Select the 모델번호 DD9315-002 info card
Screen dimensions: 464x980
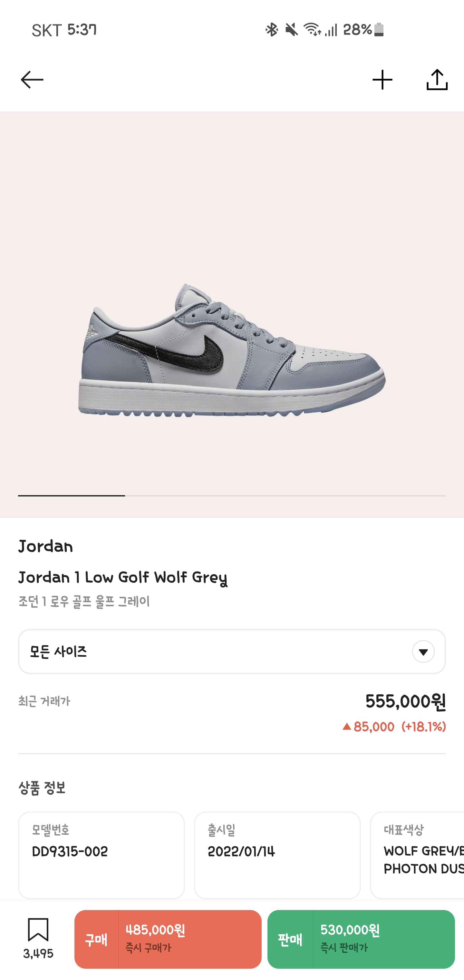point(101,855)
